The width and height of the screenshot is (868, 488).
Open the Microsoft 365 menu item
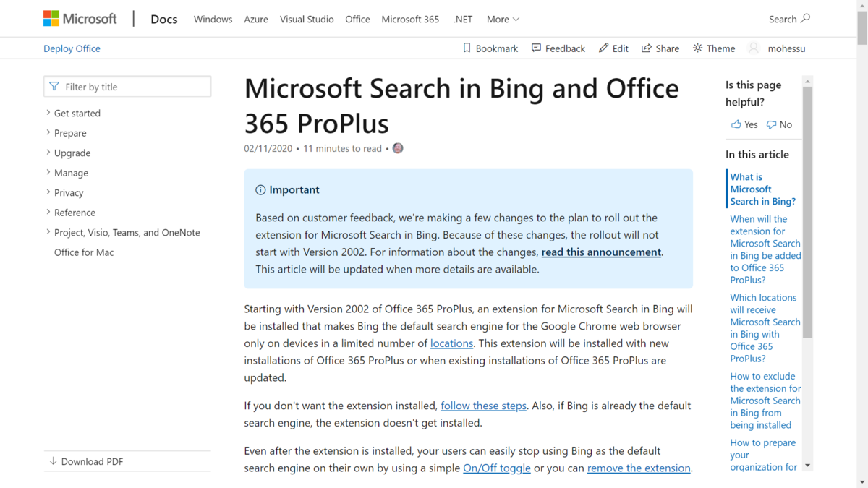(410, 20)
